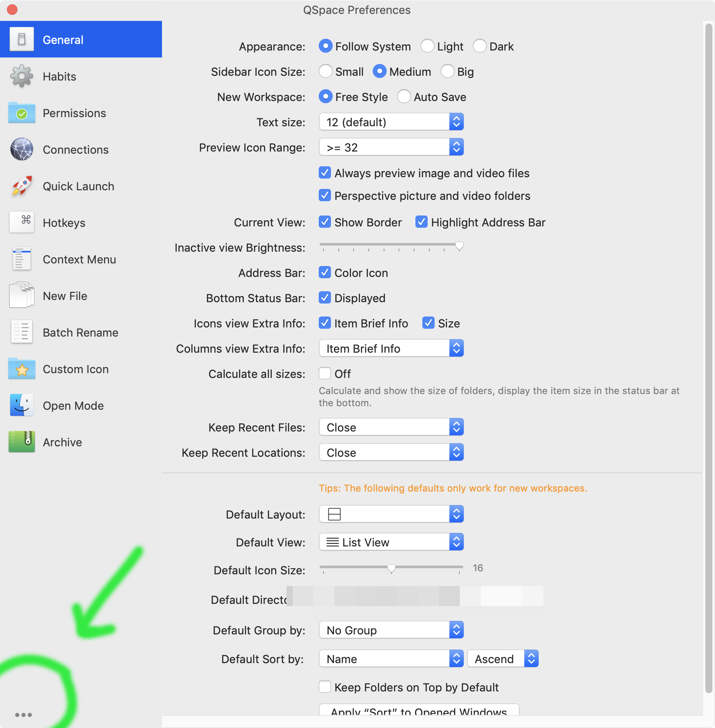Viewport: 715px width, 728px height.
Task: Click the Custom Icon star folder icon
Action: pos(22,369)
